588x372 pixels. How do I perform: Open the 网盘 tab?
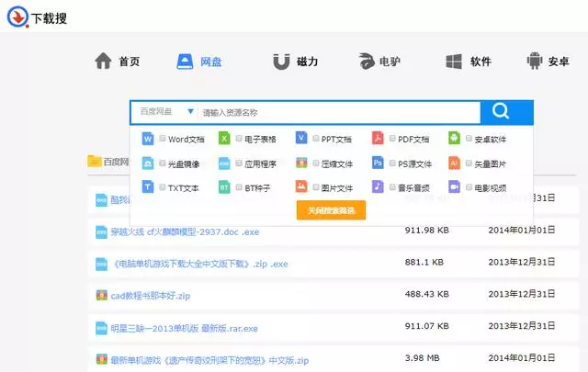[x=199, y=62]
